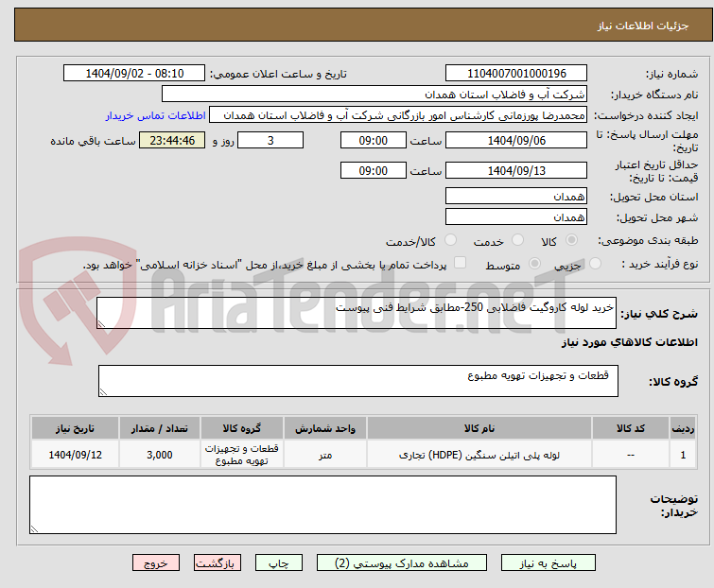714x588 pixels.
Task: Click the announcement date field 1404/09/02 - 08:10
Action: click(134, 74)
